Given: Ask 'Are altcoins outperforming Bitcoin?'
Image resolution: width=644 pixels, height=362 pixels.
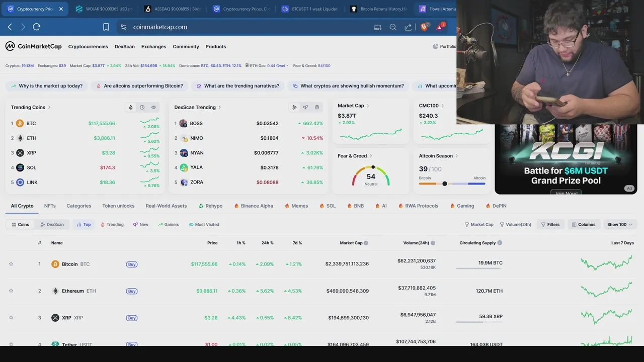Looking at the screenshot, I should coord(139,86).
